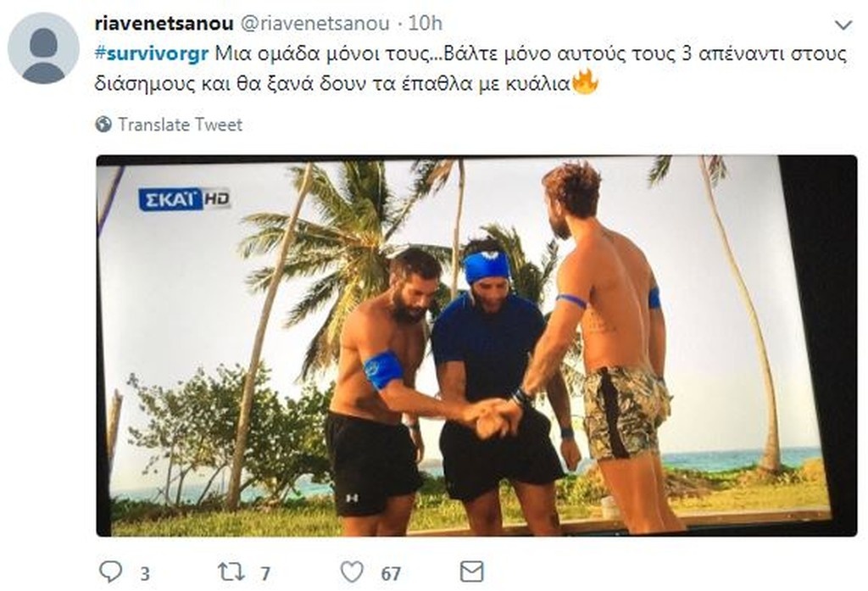Click the heart icon to like the tweet
Viewport: 868px width, 591px height.
click(350, 571)
